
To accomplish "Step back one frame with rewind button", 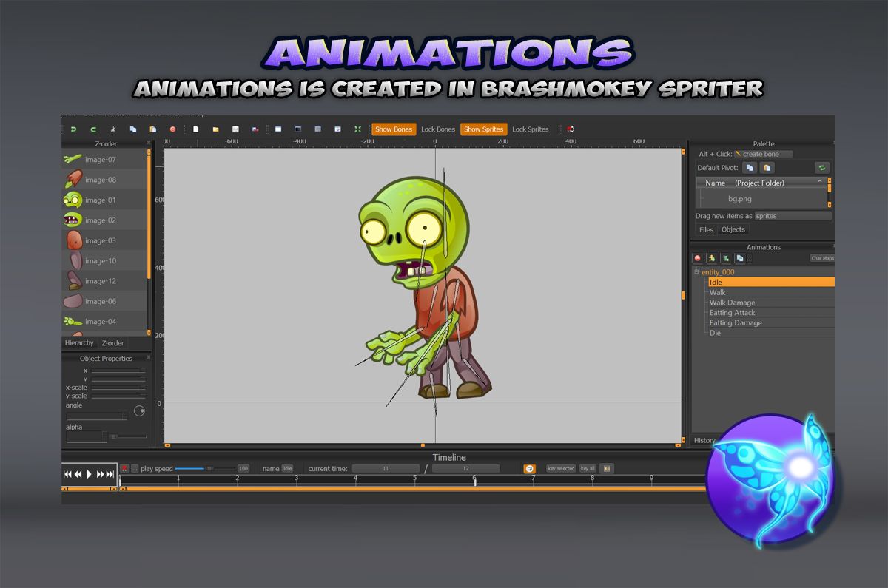I will [x=78, y=474].
